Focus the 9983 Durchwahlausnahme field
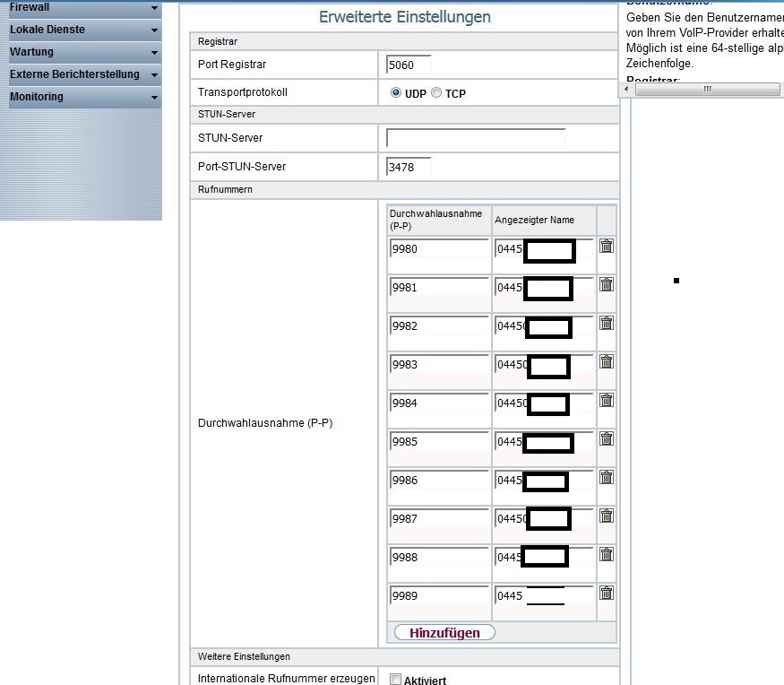784x685 pixels. click(x=439, y=364)
